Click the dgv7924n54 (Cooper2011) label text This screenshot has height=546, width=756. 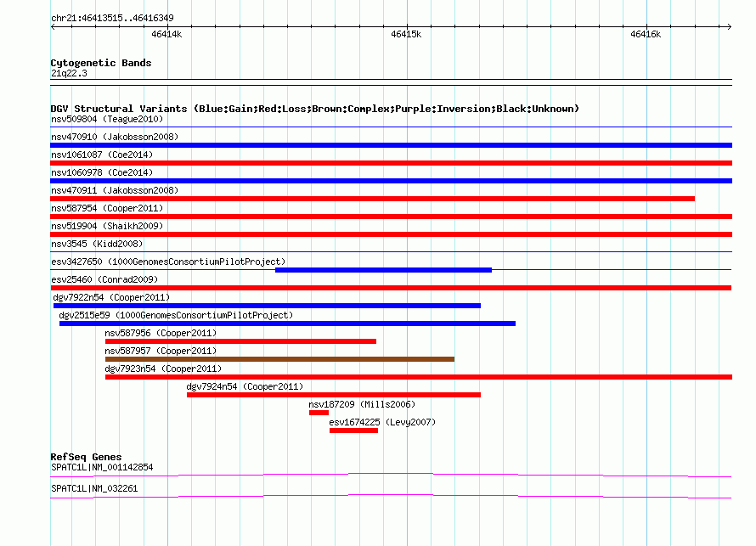point(245,386)
